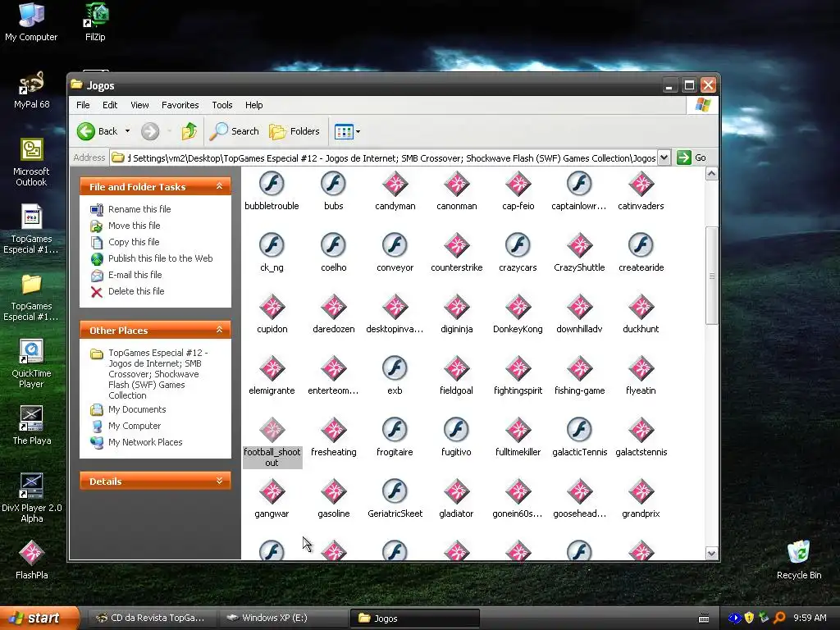Select the QuickTime Player desktop shortcut
The height and width of the screenshot is (630, 840).
click(x=31, y=363)
